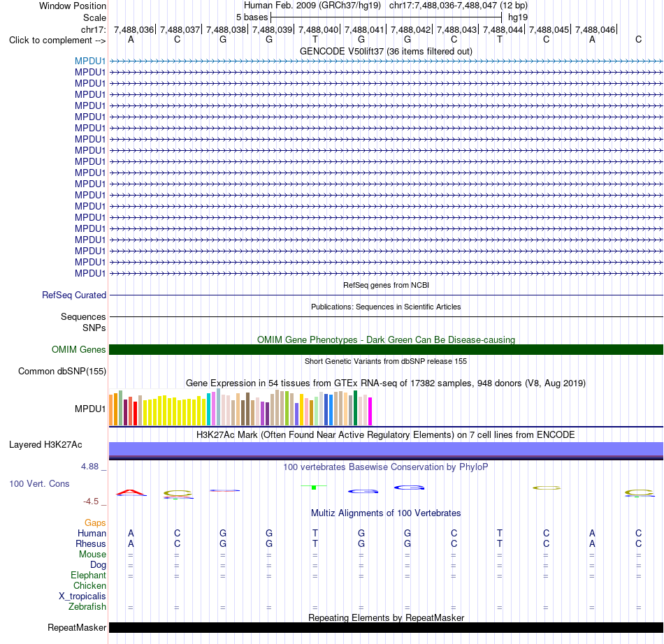This screenshot has height=644, width=664.
Task: Select the Rhesus alignment row label
Action: click(x=91, y=543)
